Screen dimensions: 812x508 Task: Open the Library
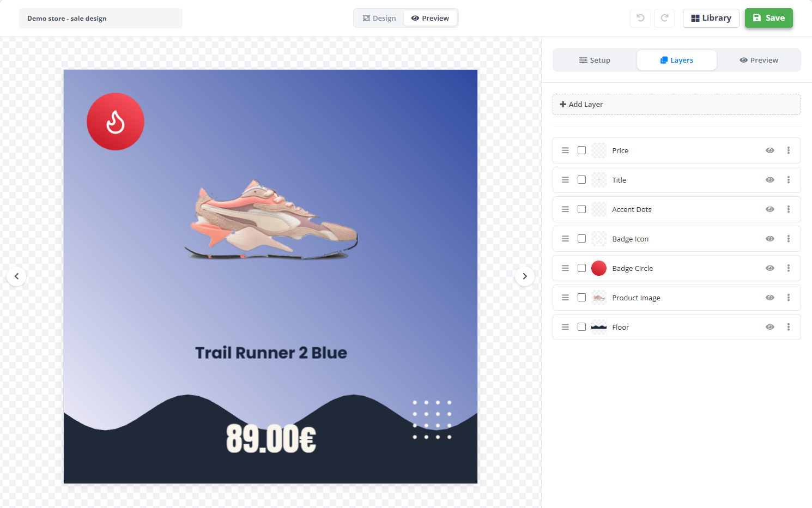coord(711,18)
